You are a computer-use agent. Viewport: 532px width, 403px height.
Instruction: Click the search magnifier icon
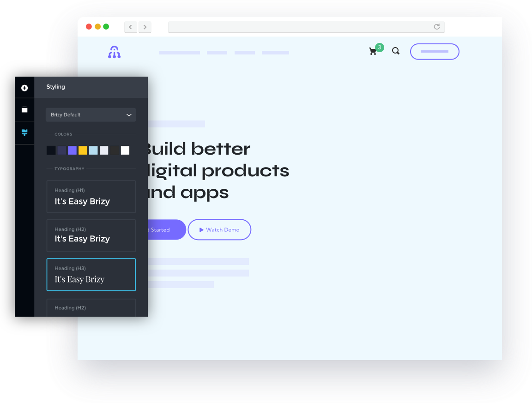pyautogui.click(x=396, y=51)
